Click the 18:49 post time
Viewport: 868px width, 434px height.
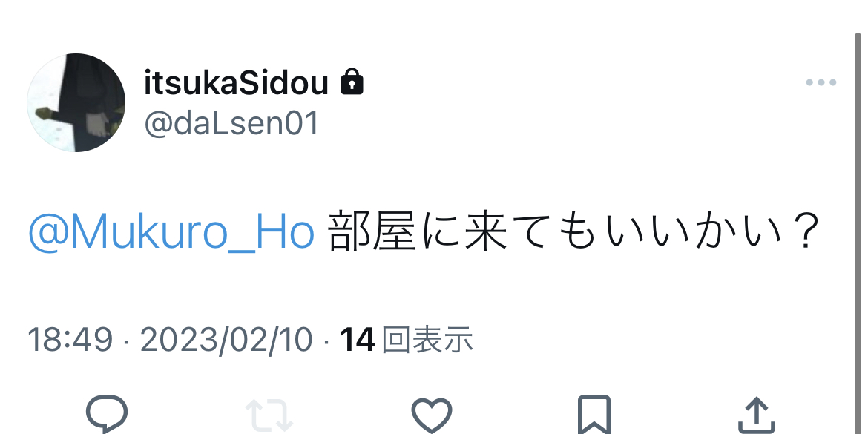pos(70,339)
